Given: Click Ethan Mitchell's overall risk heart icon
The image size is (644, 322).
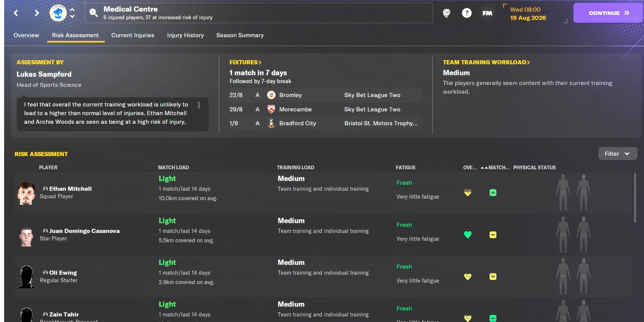Looking at the screenshot, I should [x=468, y=193].
